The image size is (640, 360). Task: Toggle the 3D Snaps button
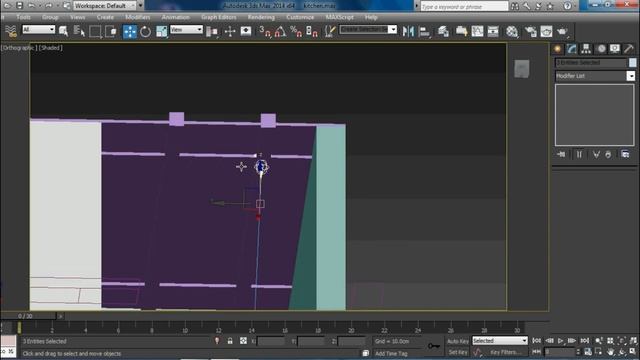[264, 31]
